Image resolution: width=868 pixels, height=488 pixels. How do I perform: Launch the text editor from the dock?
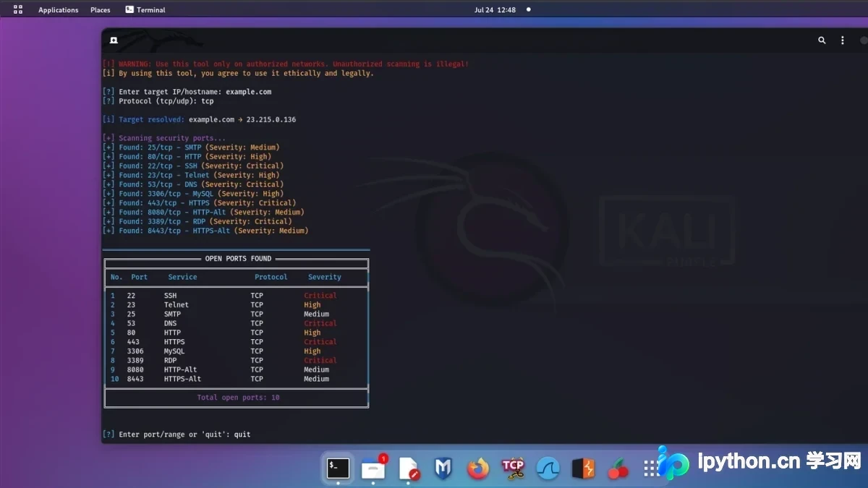(409, 468)
